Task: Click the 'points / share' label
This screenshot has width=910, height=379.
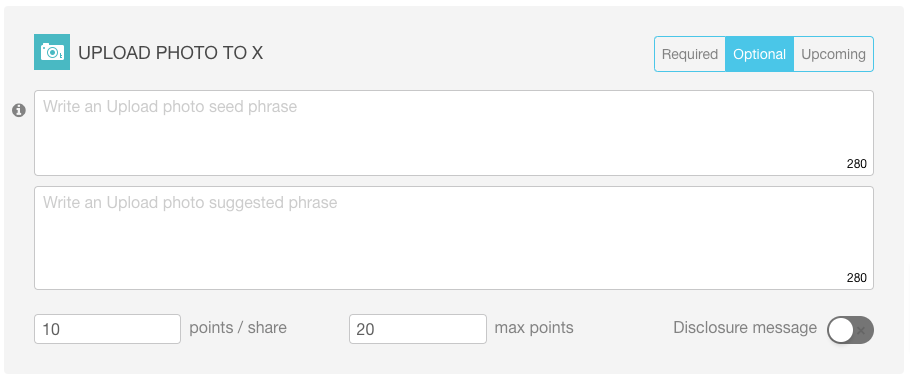Action: [238, 328]
